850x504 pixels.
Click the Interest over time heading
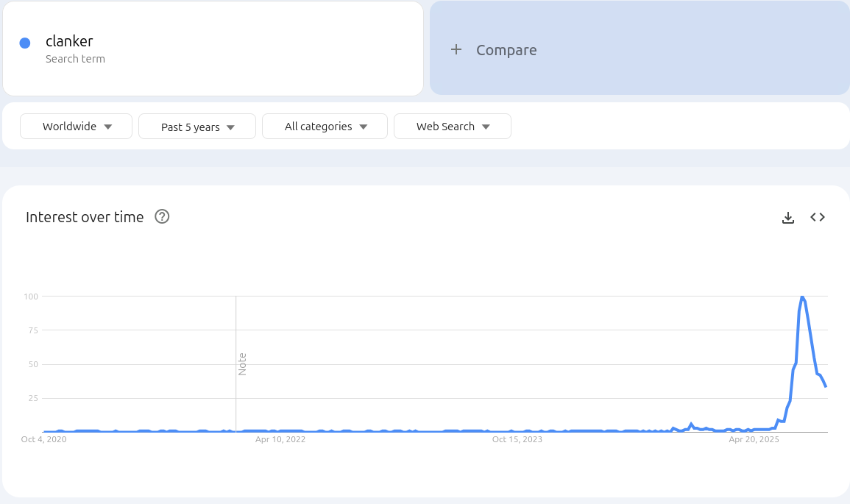click(85, 217)
